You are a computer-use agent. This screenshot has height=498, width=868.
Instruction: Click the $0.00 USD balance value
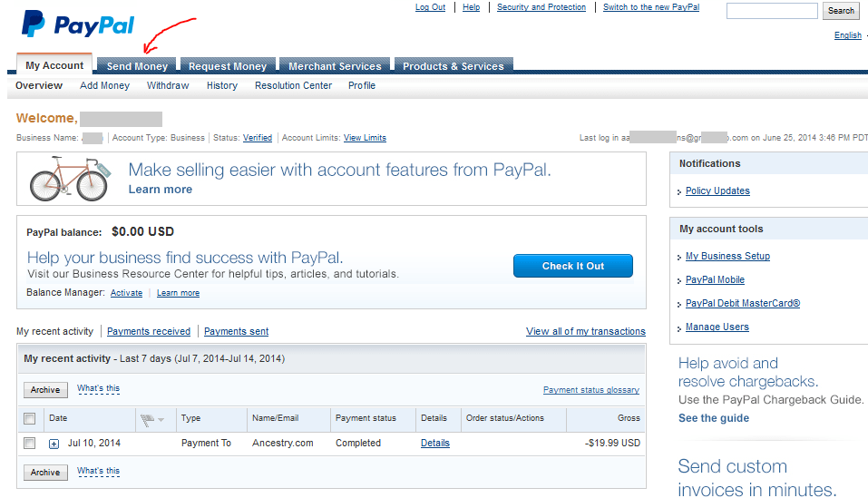pos(142,232)
